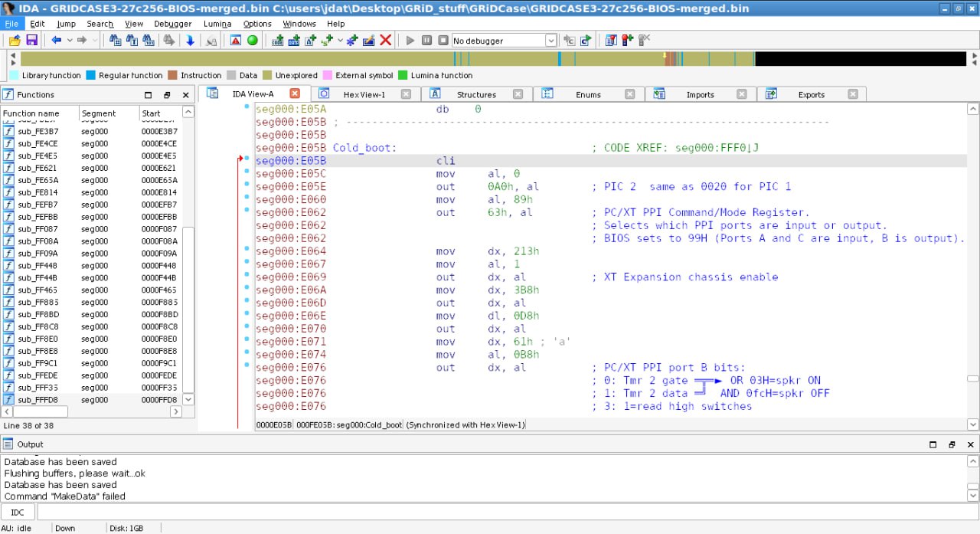Screen dimensions: 980x534
Task: Click the red X delete icon in toolbar
Action: pos(386,40)
